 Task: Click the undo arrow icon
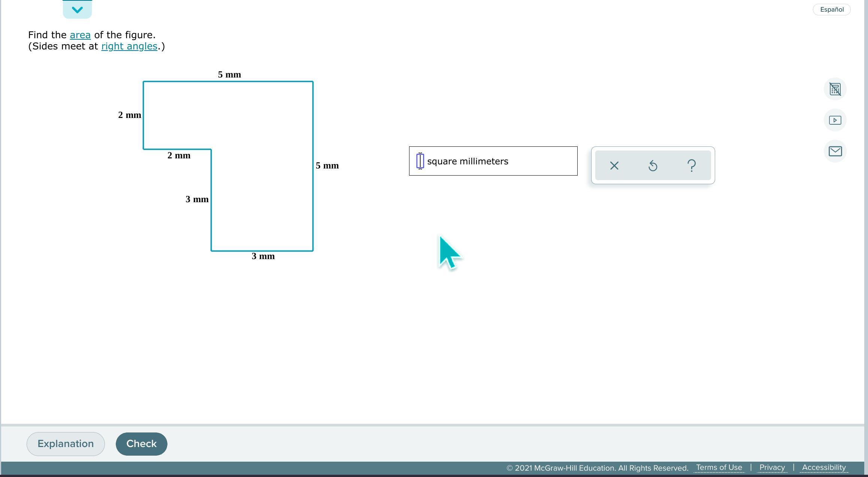click(653, 165)
